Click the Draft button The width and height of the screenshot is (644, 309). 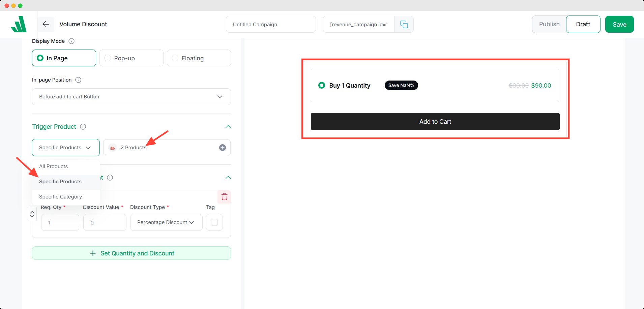[x=583, y=24]
